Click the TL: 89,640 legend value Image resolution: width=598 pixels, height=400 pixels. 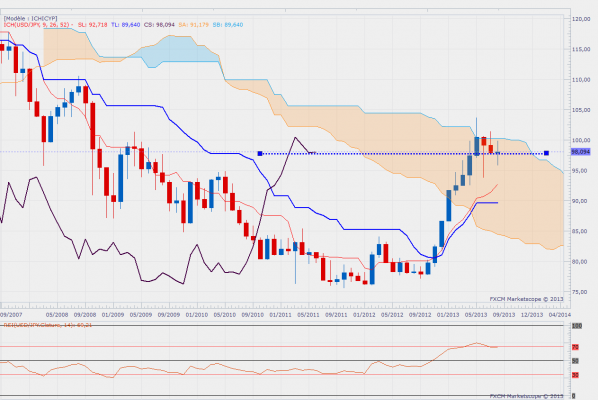[125, 25]
